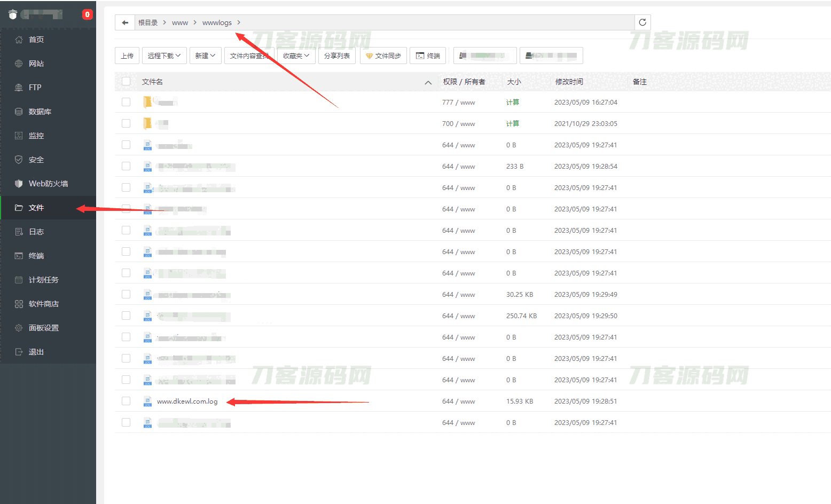Click the 退出 logout icon
Viewport: 831px width, 504px height.
pos(19,352)
